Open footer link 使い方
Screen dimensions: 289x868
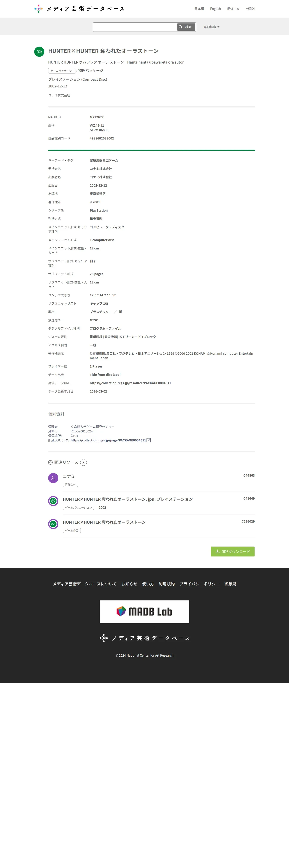point(148,584)
